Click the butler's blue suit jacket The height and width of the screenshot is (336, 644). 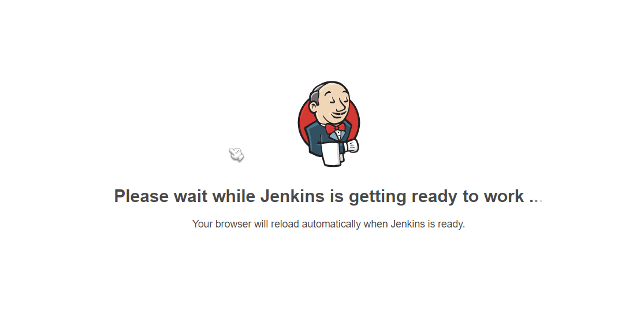(317, 139)
